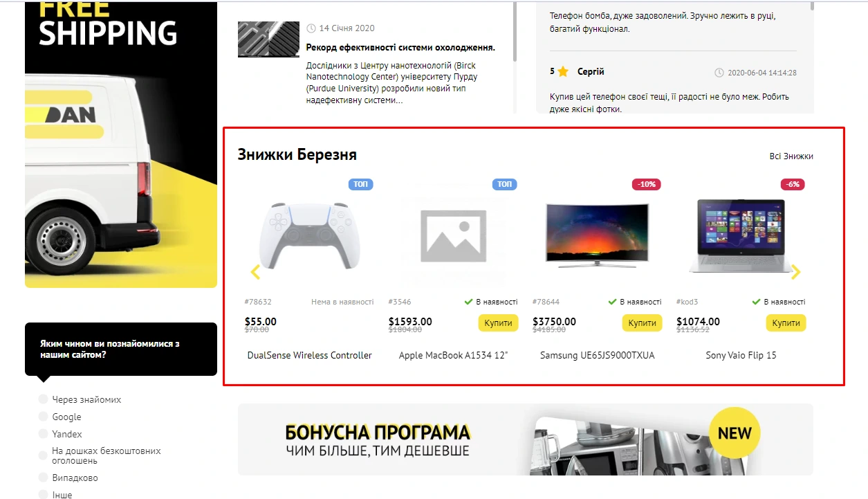868x499 pixels.
Task: Click the right yellow carousel arrow
Action: [795, 272]
